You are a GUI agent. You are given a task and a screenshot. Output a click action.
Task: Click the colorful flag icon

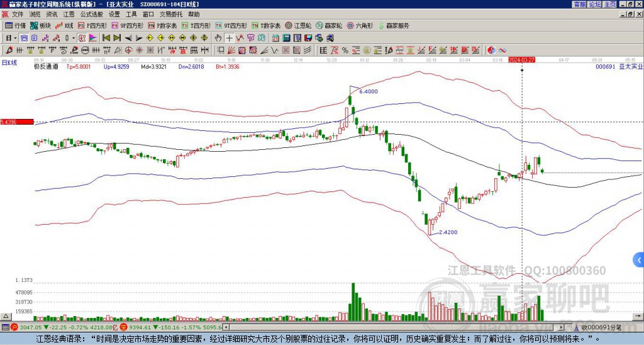point(93,38)
